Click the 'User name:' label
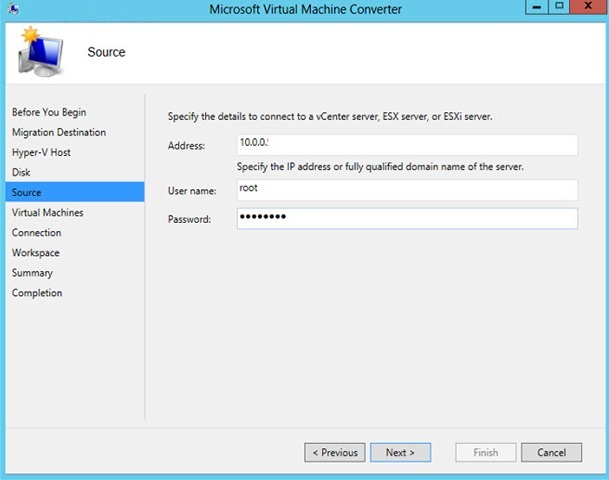 click(x=192, y=191)
